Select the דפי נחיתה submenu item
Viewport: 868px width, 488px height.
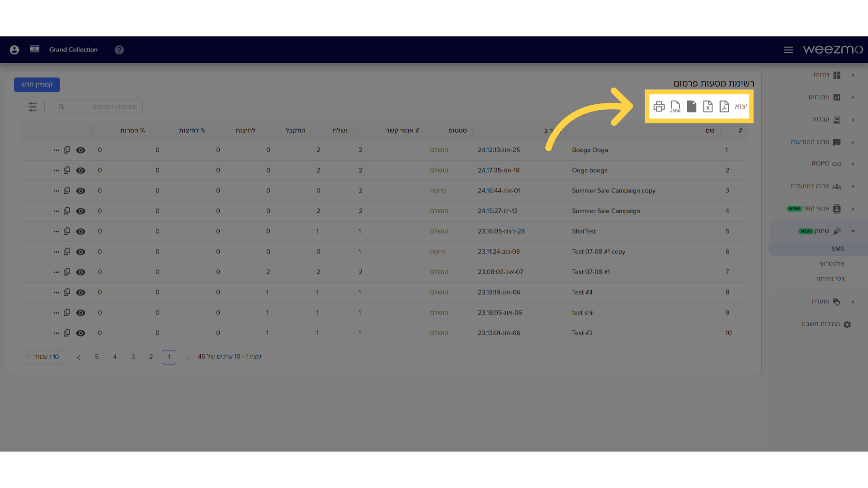pos(830,279)
